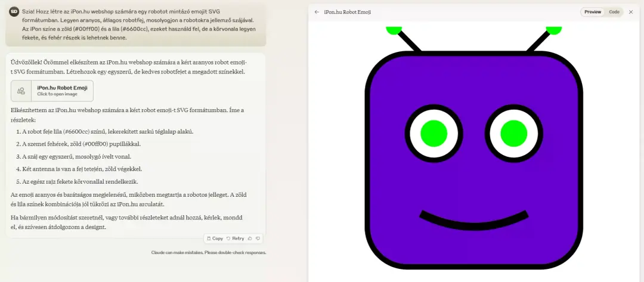Click the paragraph starting 'Üdvözöllek!'
644x282 pixels.
coord(128,67)
